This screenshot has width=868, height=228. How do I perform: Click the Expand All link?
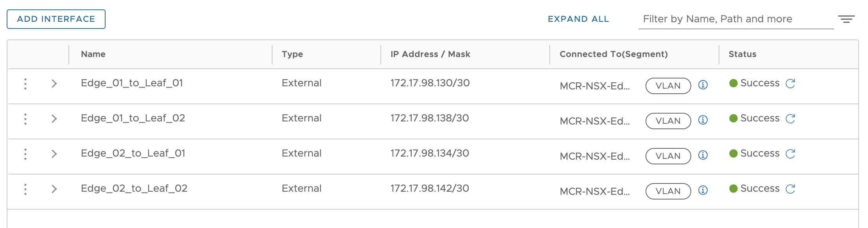(578, 19)
